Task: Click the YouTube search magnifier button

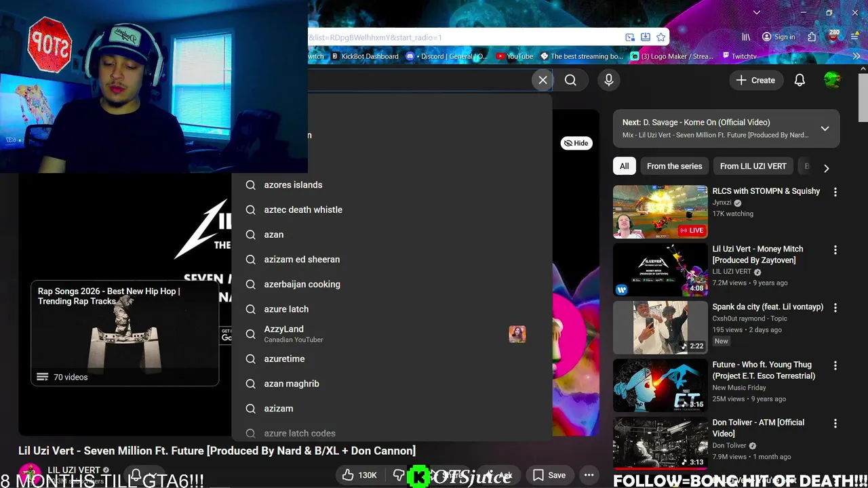Action: [570, 80]
